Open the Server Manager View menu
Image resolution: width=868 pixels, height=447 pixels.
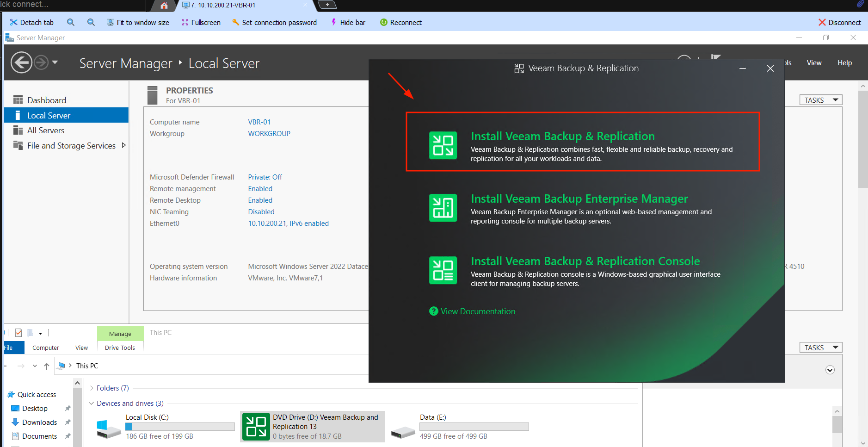click(814, 63)
